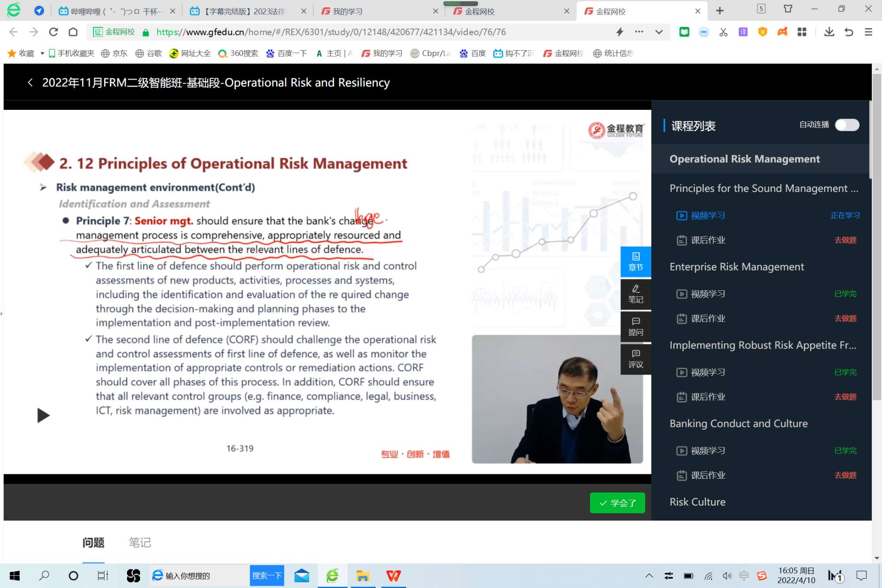Viewport: 882px width, 588px height.
Task: Click the scissors screenshot extension icon
Action: 723,32
